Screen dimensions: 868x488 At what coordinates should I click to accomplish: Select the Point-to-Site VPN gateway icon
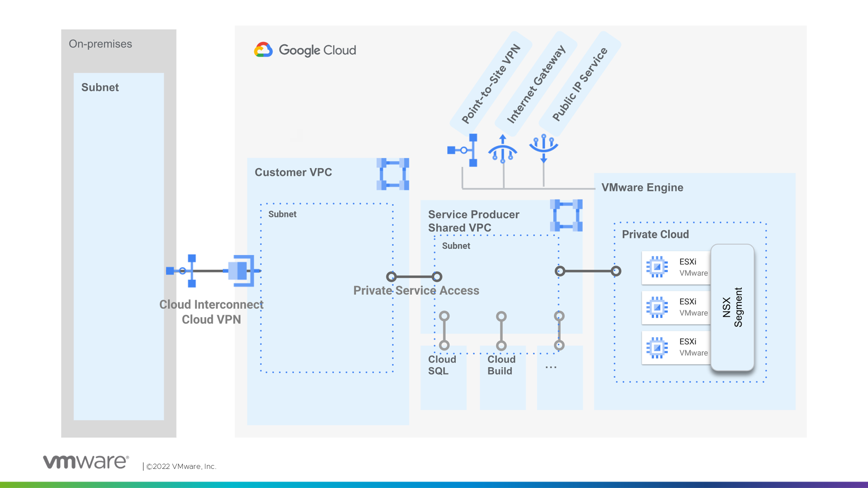(464, 150)
